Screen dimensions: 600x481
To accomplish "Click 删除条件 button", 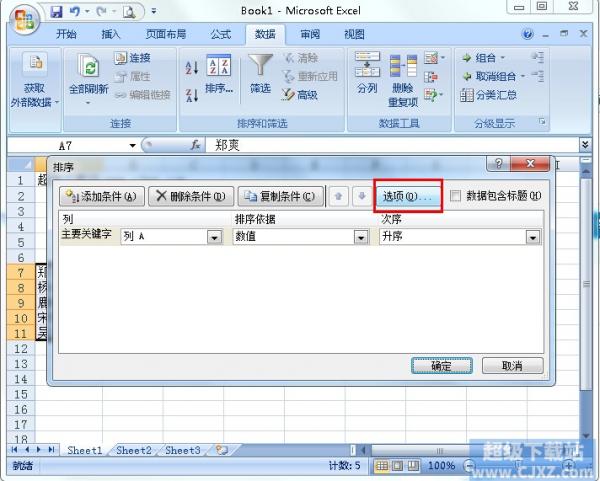I will click(191, 196).
